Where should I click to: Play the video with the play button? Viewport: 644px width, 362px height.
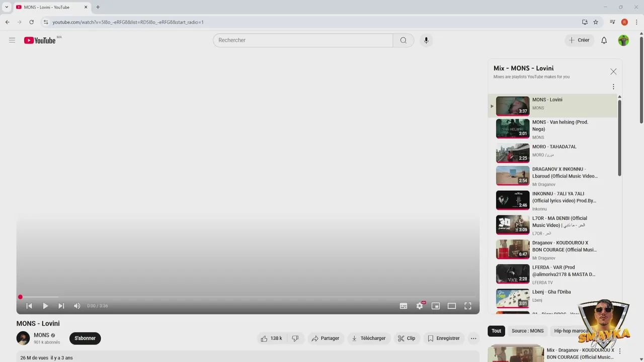coord(45,306)
